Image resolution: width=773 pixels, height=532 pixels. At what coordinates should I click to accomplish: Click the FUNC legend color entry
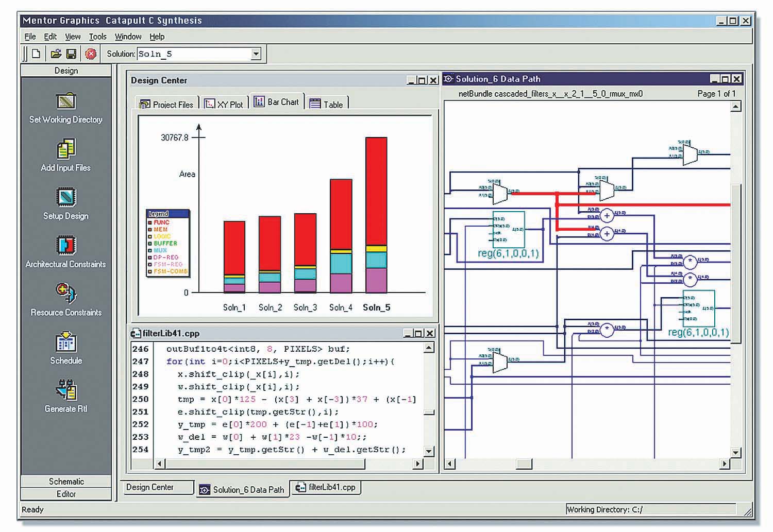coord(159,222)
